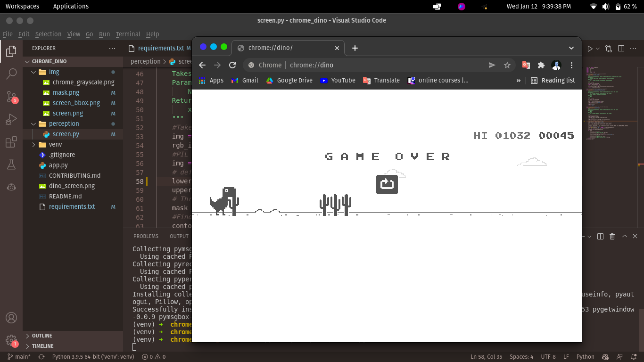Open the Explorer view in activity bar
Viewport: 644px width, 362px height.
point(11,51)
